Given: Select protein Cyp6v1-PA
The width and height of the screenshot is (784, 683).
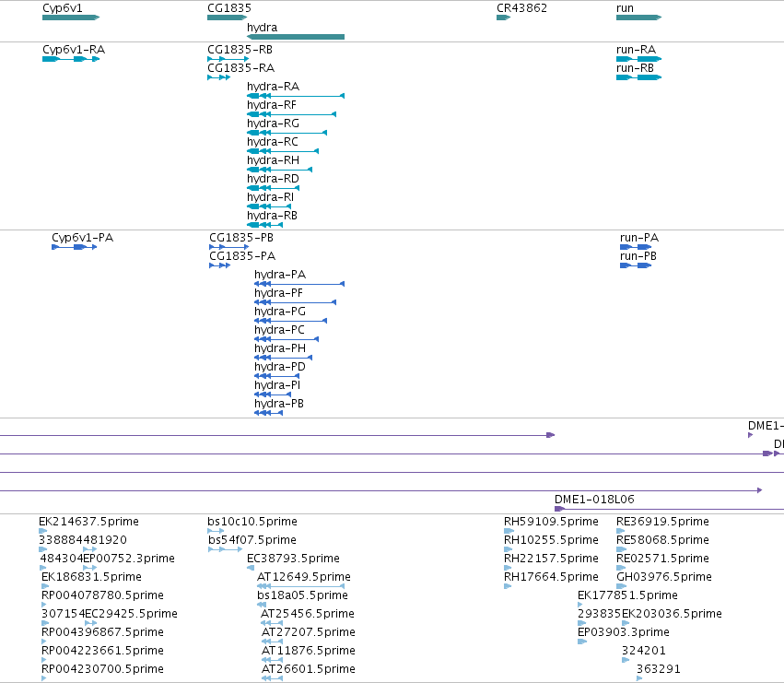Looking at the screenshot, I should [x=83, y=238].
